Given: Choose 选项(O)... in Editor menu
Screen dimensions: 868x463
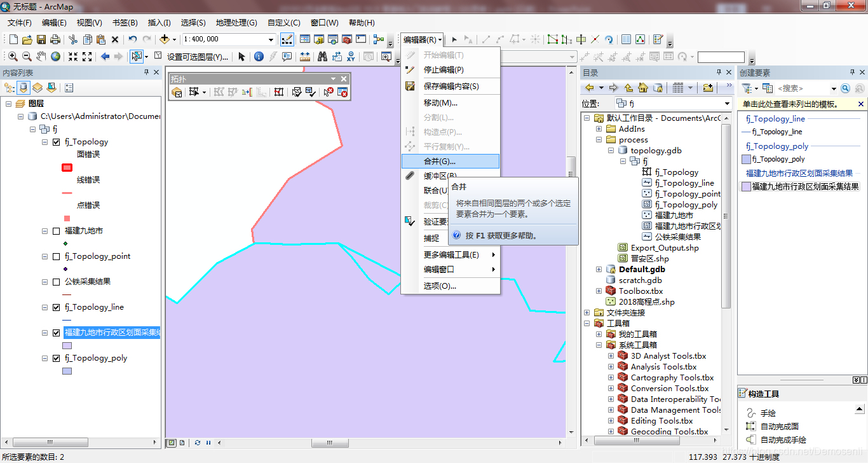Looking at the screenshot, I should coord(451,286).
